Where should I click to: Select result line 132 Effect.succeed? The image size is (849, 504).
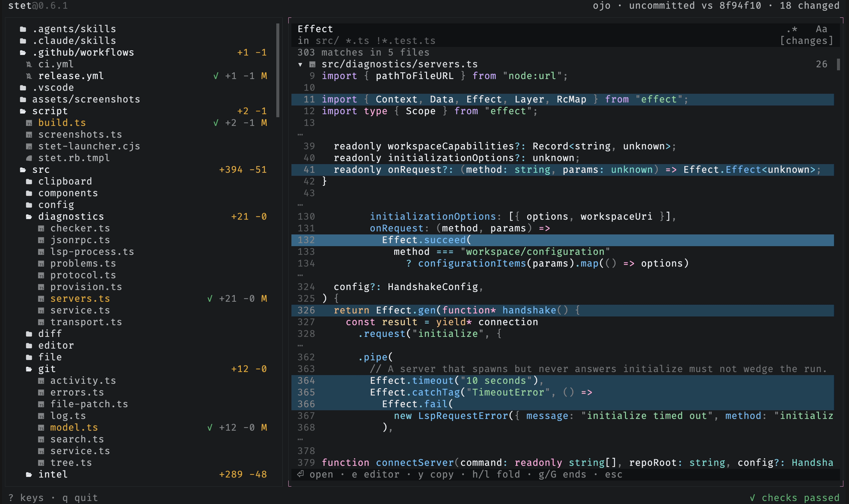(x=562, y=240)
